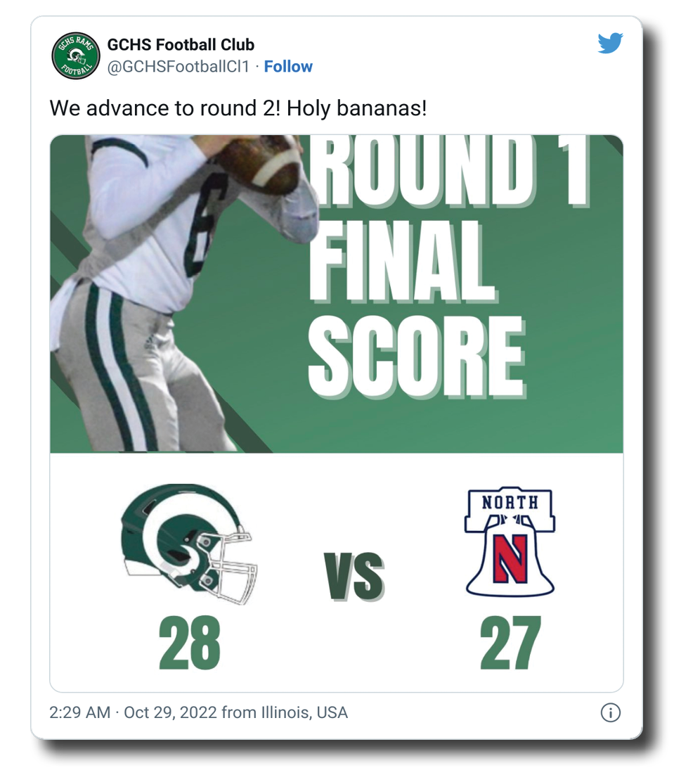Click the North score of 27

[510, 643]
